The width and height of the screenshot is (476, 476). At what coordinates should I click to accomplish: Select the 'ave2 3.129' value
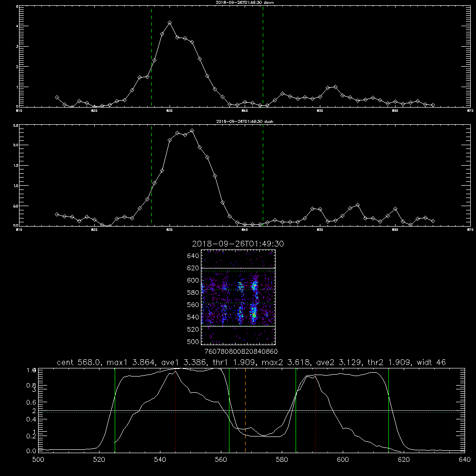pos(339,362)
